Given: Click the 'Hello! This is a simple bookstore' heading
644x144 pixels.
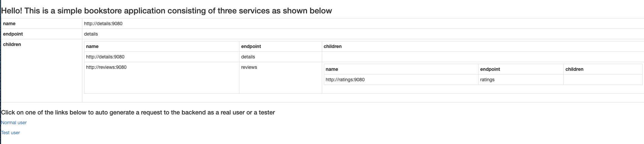Looking at the screenshot, I should pyautogui.click(x=166, y=11).
